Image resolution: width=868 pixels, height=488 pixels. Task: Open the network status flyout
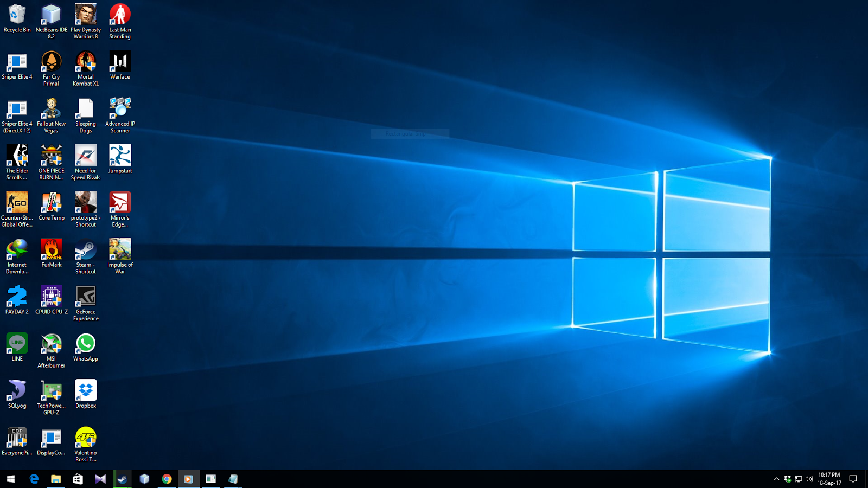click(799, 479)
